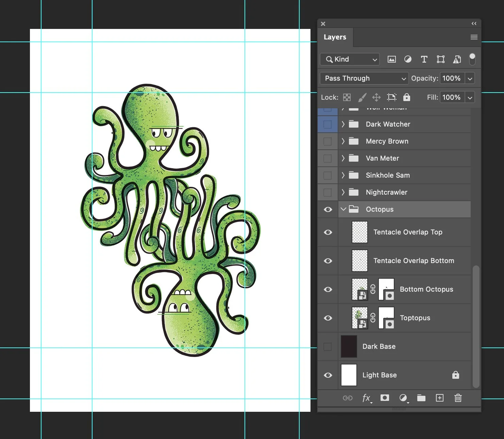Filter for smart objects
This screenshot has height=439, width=504.
point(457,59)
